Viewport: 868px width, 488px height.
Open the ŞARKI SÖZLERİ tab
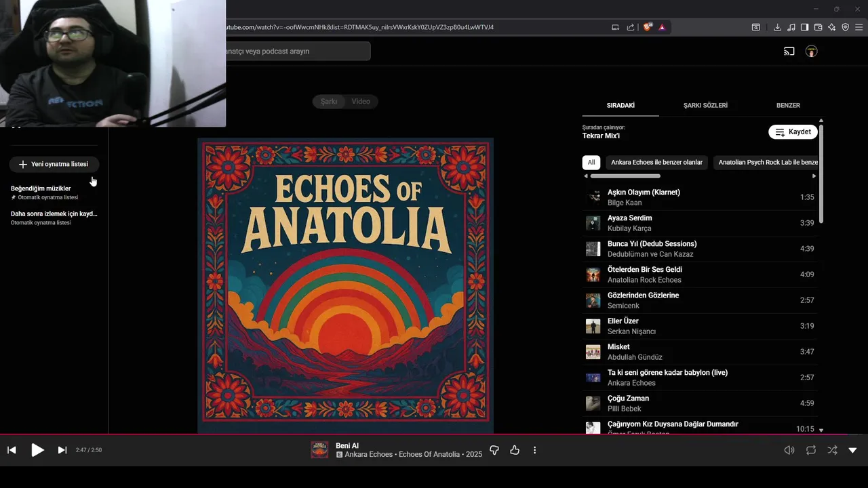(705, 105)
